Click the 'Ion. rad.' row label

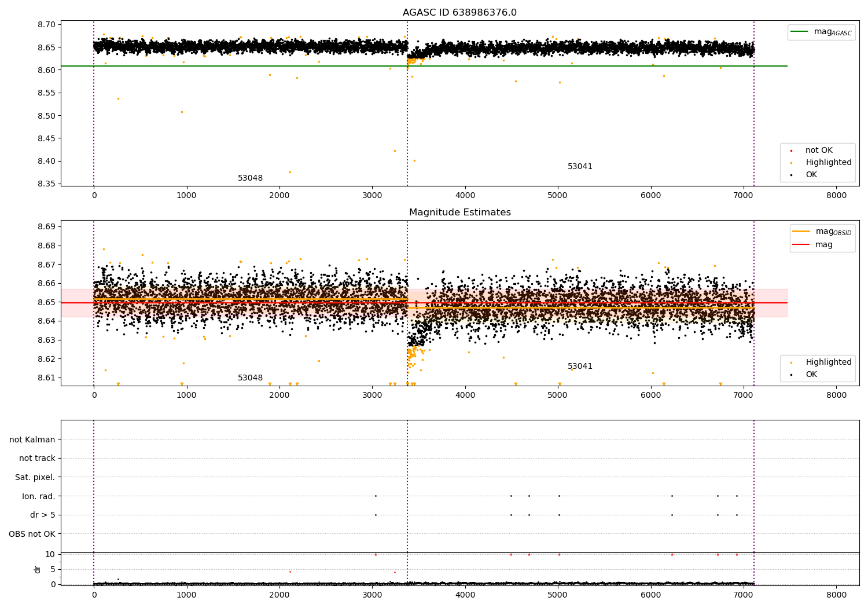tap(39, 496)
